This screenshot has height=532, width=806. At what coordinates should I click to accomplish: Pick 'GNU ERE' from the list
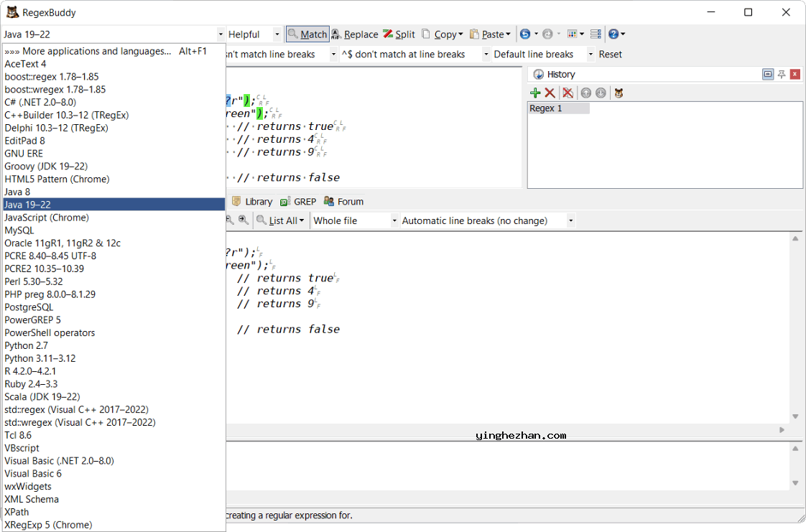114,154
